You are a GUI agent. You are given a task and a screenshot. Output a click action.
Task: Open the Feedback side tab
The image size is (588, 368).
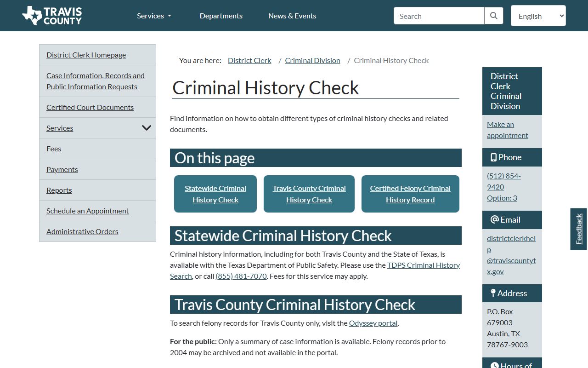click(579, 229)
